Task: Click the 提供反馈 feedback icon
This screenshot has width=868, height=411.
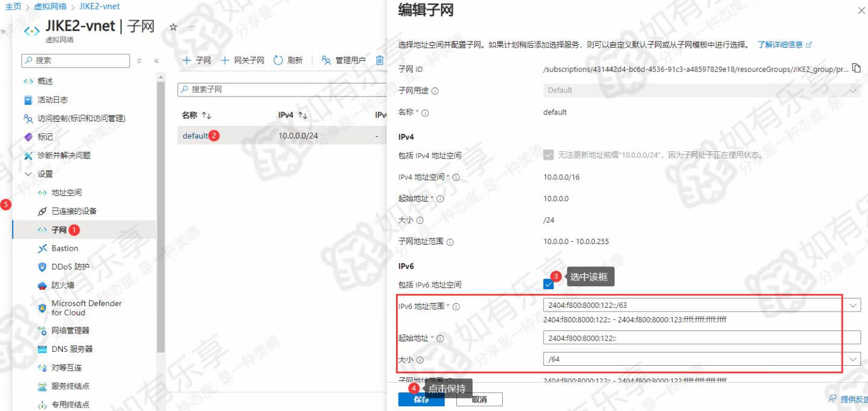Action: (x=832, y=399)
